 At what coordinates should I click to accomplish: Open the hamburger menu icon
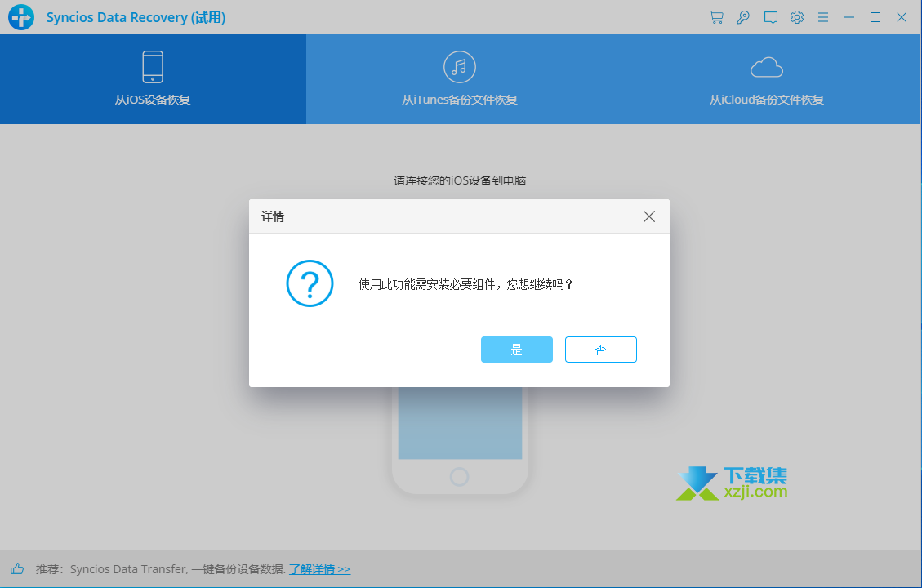(823, 17)
